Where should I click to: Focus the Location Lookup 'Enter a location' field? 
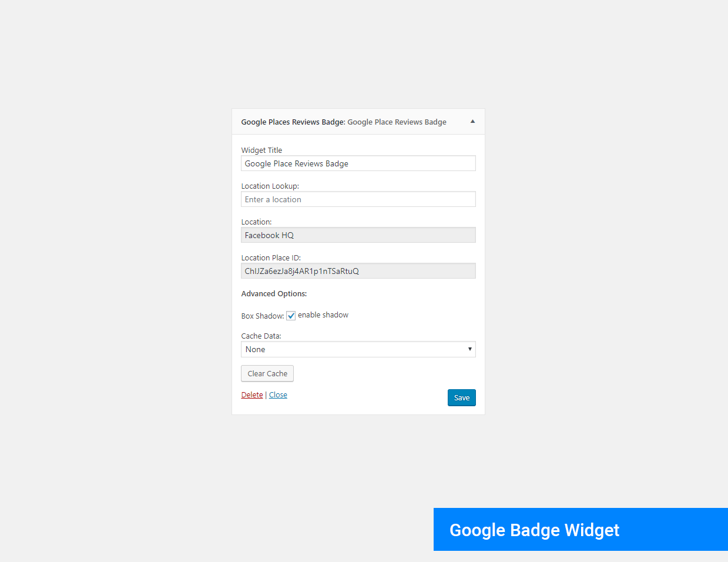coord(358,199)
